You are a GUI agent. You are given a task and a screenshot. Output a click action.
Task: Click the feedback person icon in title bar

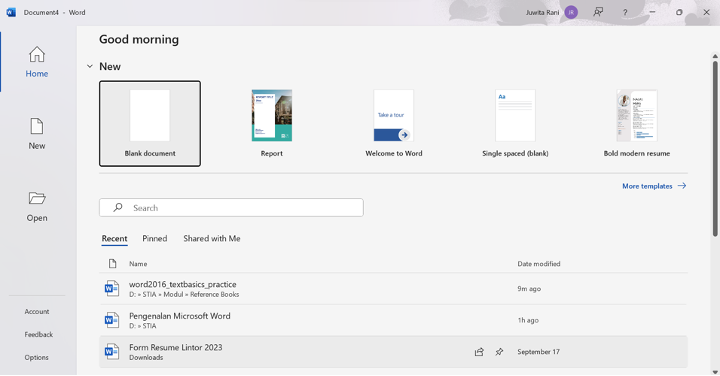coord(598,12)
